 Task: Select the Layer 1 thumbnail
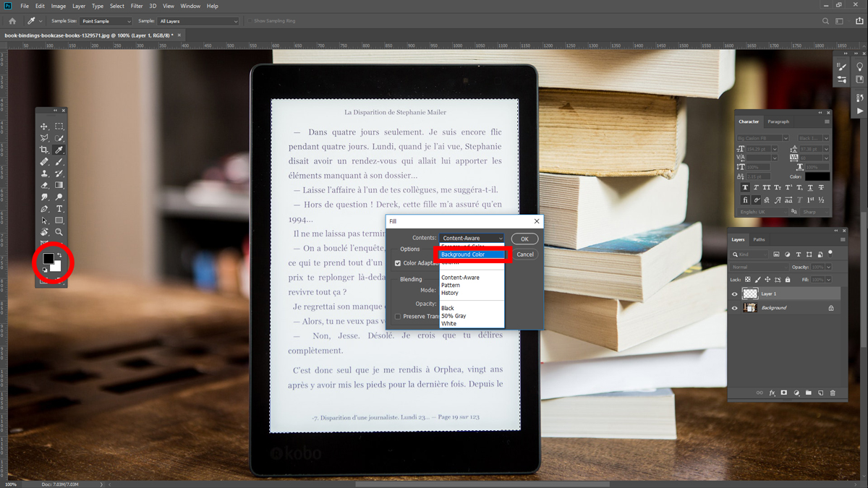click(x=749, y=294)
